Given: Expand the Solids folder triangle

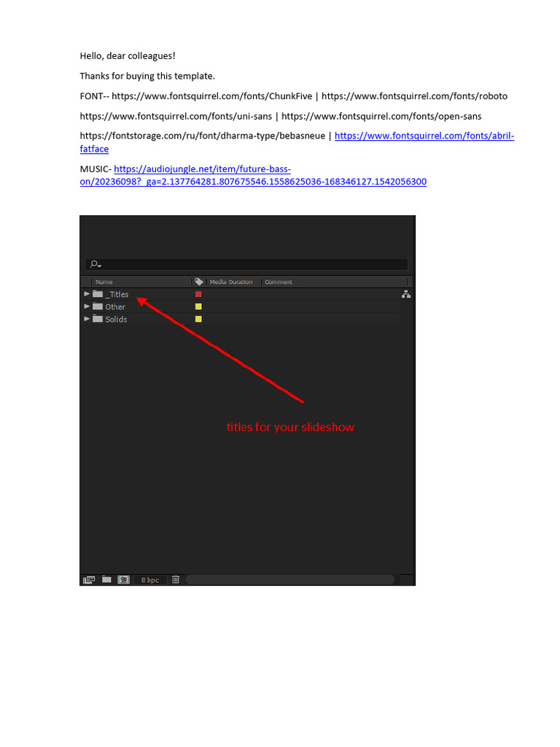Looking at the screenshot, I should tap(87, 319).
